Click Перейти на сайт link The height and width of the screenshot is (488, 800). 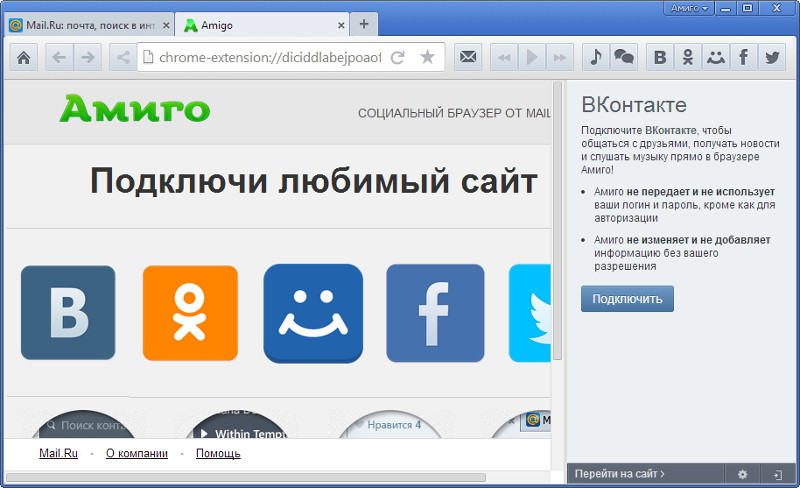point(622,474)
